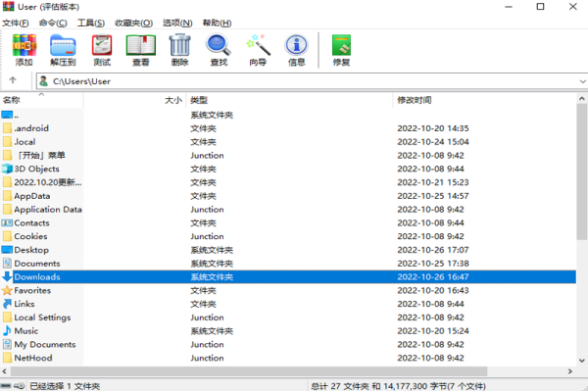
Task: Click the .android folder icon
Action: pyautogui.click(x=7, y=128)
